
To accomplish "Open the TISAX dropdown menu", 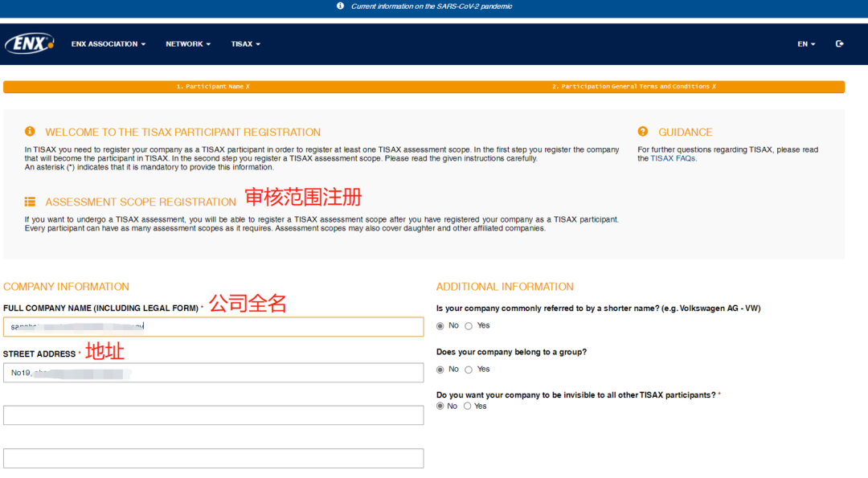I will (245, 43).
